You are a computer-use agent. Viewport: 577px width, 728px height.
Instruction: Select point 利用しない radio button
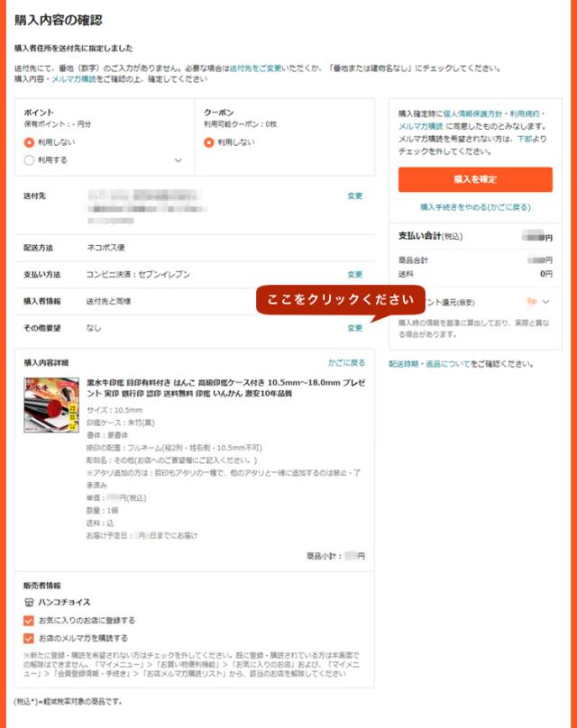pos(29,142)
